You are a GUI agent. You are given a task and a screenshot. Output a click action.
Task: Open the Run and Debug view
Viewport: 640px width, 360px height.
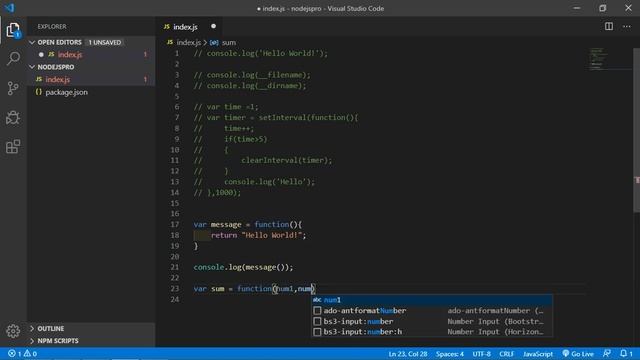(13, 118)
